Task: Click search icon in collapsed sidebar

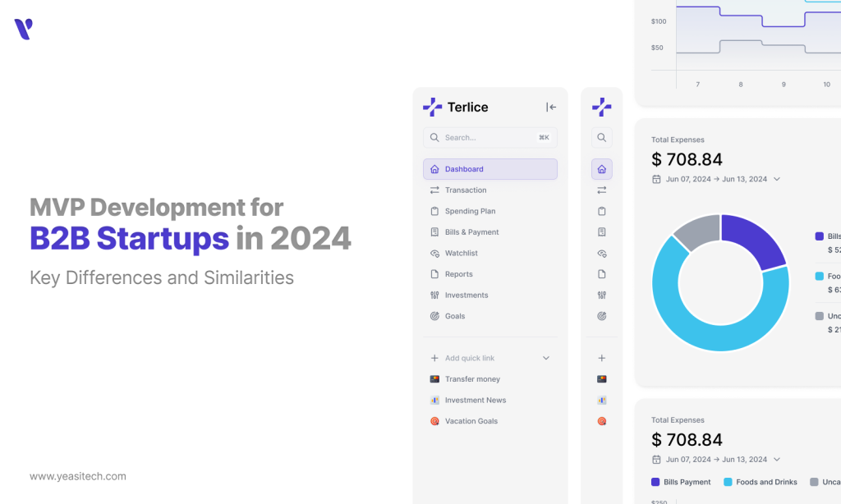Action: pos(602,138)
